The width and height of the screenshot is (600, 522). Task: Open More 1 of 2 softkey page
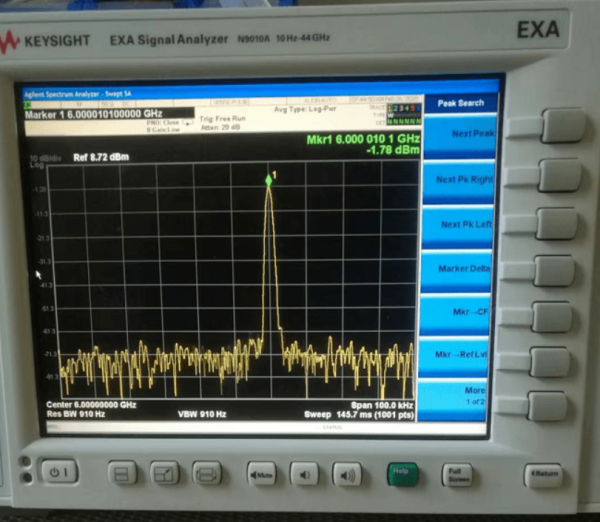click(460, 395)
